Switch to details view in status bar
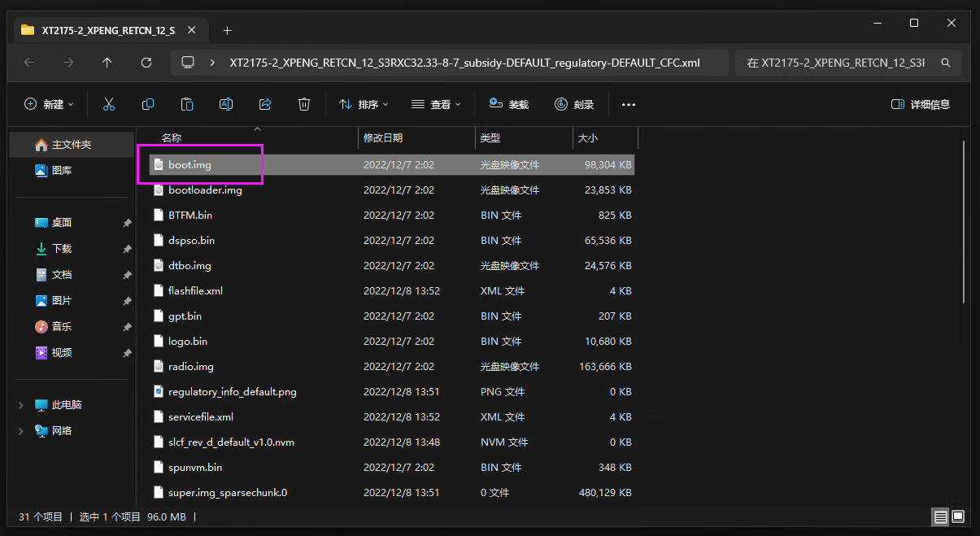This screenshot has height=536, width=980. 940,516
